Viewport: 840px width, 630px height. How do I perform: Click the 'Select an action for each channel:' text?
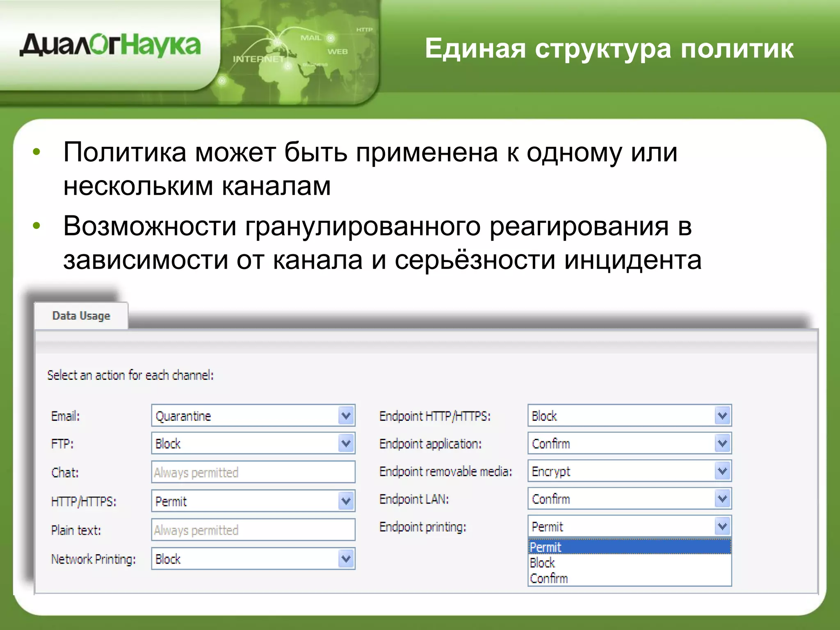tap(130, 375)
